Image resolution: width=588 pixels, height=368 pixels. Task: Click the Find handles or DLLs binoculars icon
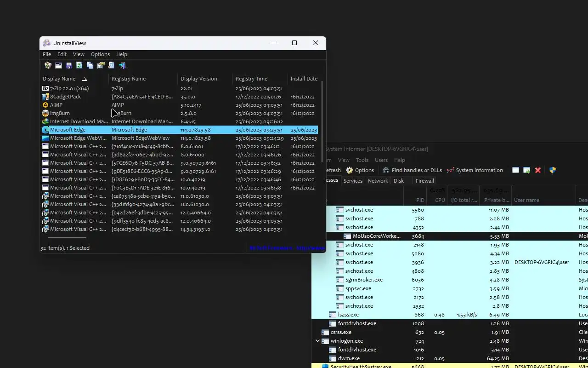click(x=386, y=170)
